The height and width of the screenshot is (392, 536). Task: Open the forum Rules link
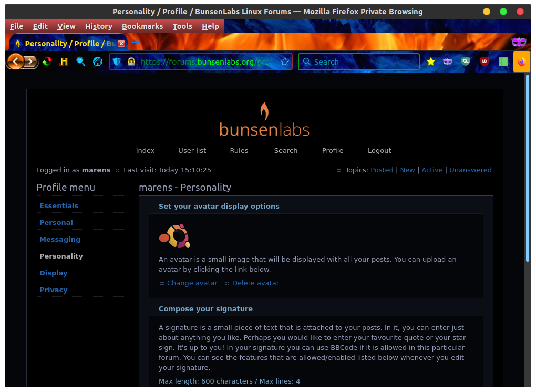point(239,151)
